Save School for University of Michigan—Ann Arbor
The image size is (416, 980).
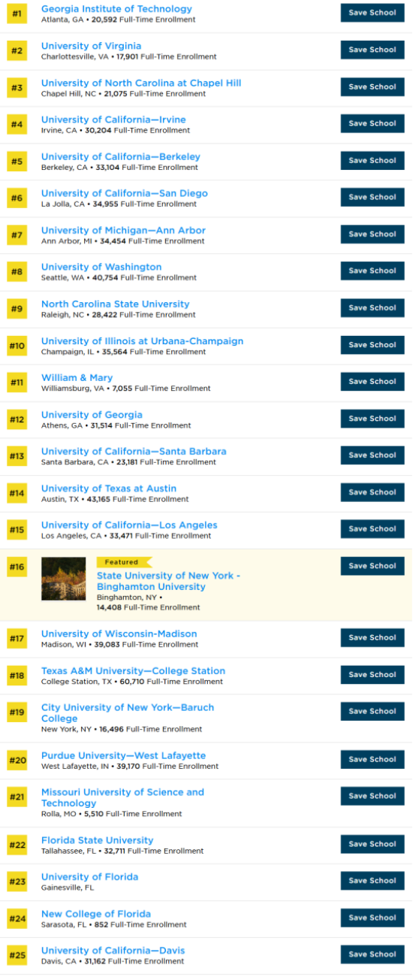click(x=372, y=234)
